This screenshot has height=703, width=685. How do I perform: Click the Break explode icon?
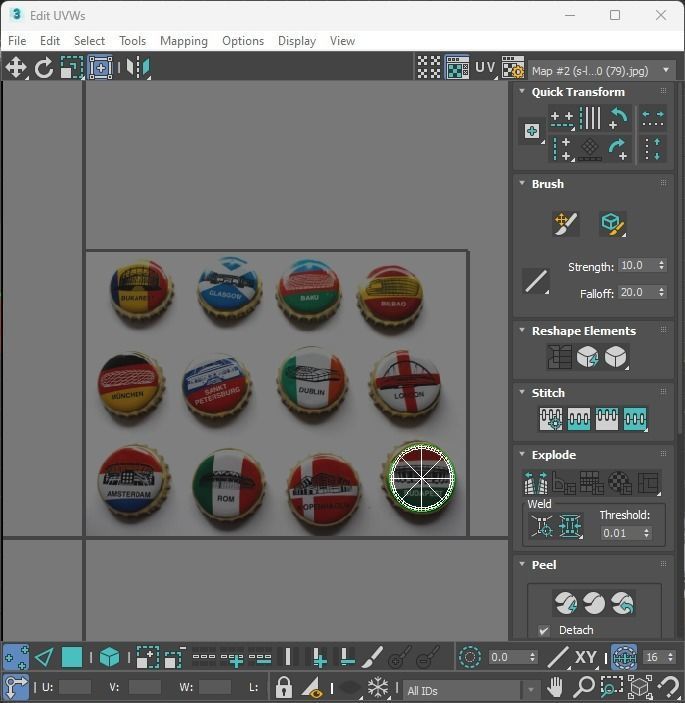pyautogui.click(x=536, y=483)
